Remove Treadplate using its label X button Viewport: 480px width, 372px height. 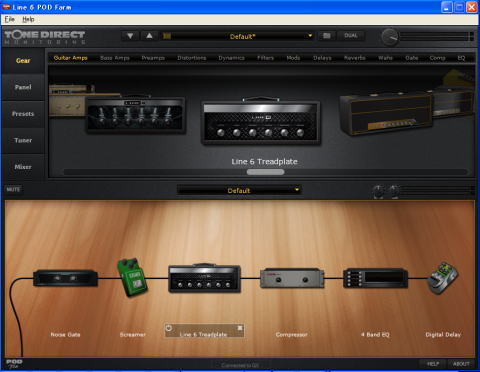tap(240, 328)
